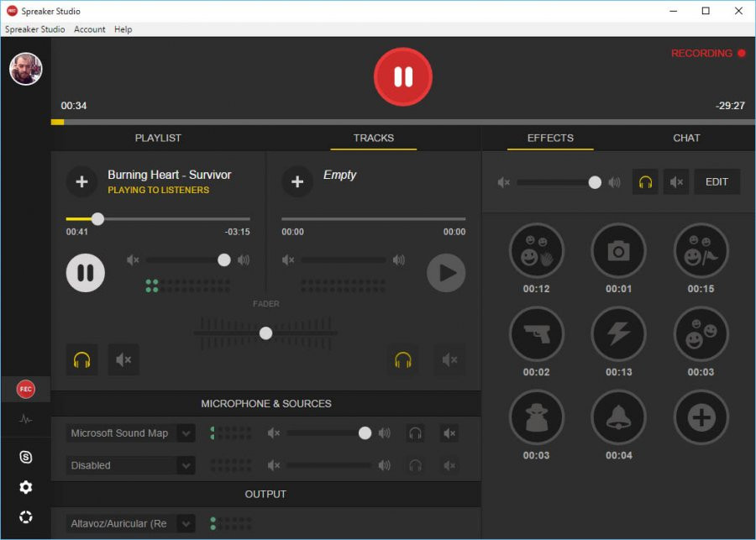
Task: Open the Microsoft Sound Map source dropdown
Action: tap(131, 433)
